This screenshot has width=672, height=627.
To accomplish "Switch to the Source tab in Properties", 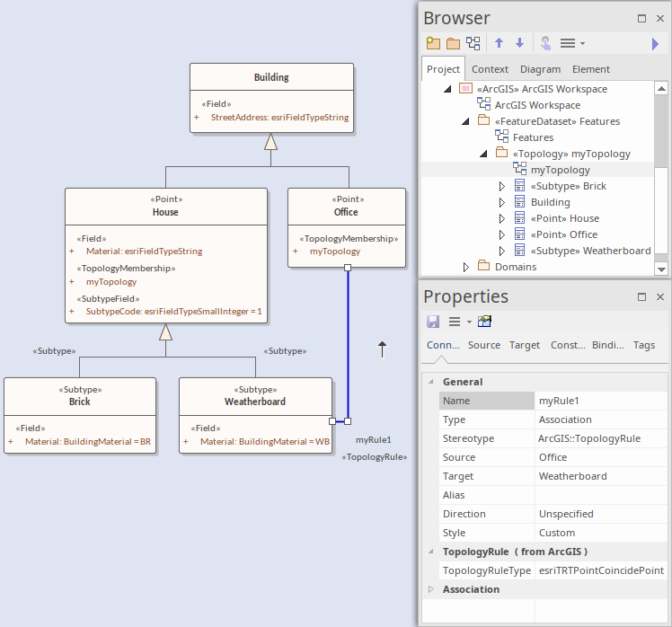I will click(483, 345).
